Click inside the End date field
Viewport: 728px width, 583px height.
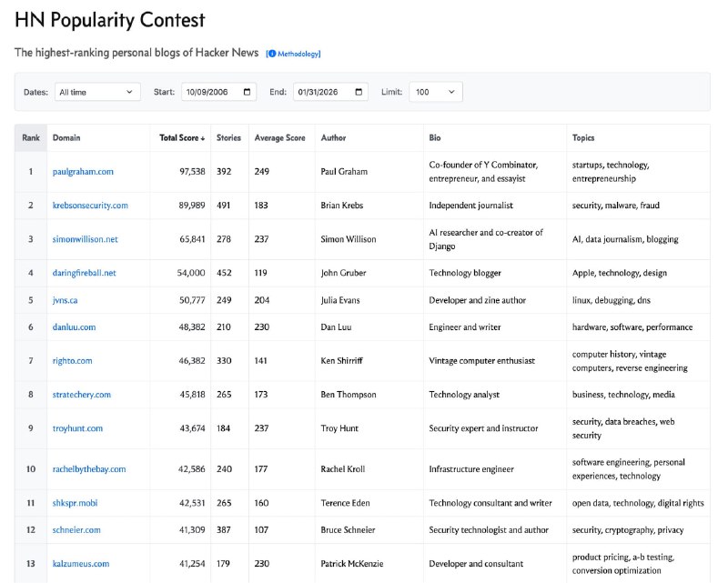[319, 92]
